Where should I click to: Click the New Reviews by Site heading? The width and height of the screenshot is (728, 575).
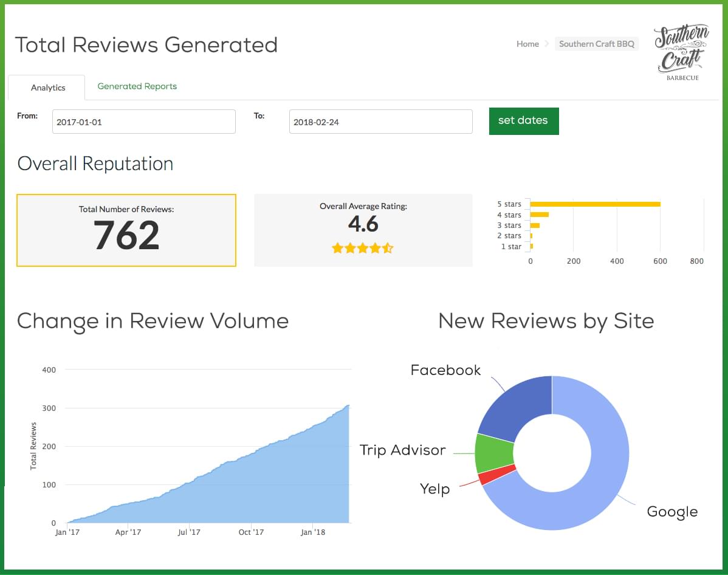click(546, 322)
